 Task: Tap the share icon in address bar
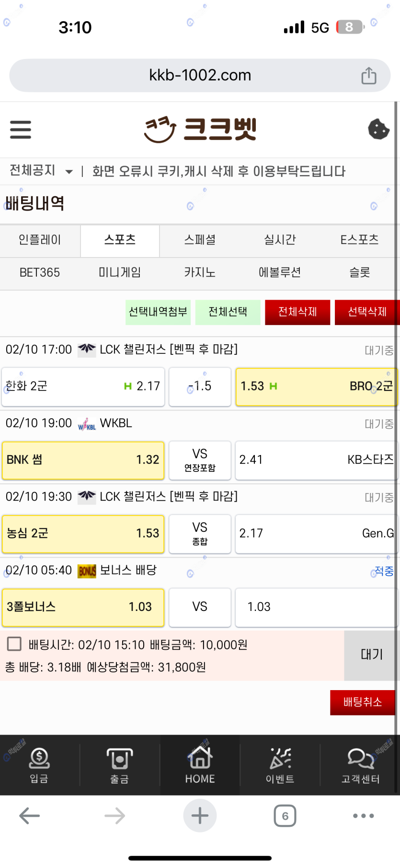click(368, 76)
